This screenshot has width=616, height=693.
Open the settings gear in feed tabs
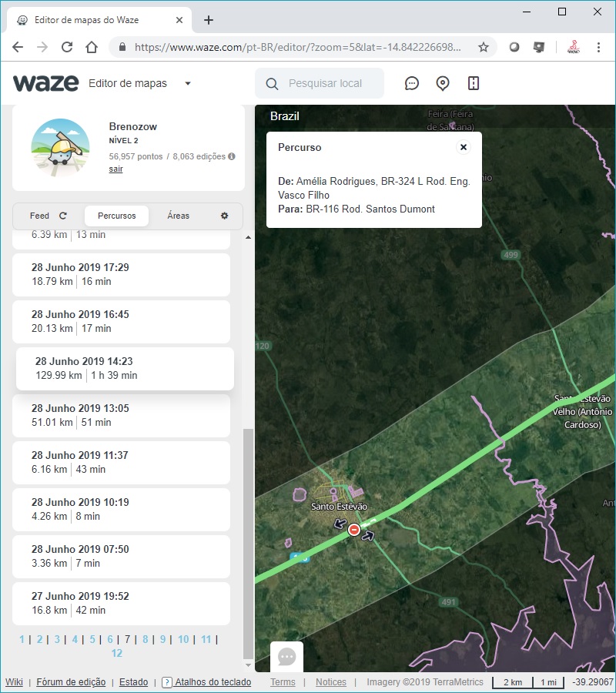coord(225,216)
